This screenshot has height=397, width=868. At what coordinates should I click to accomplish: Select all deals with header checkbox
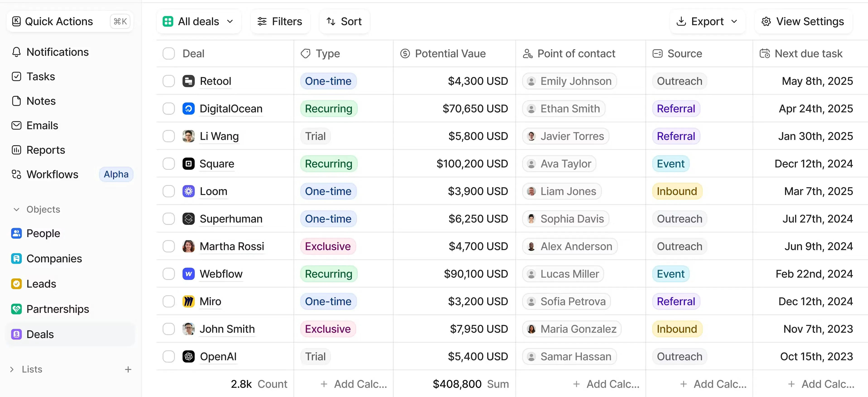(x=168, y=54)
